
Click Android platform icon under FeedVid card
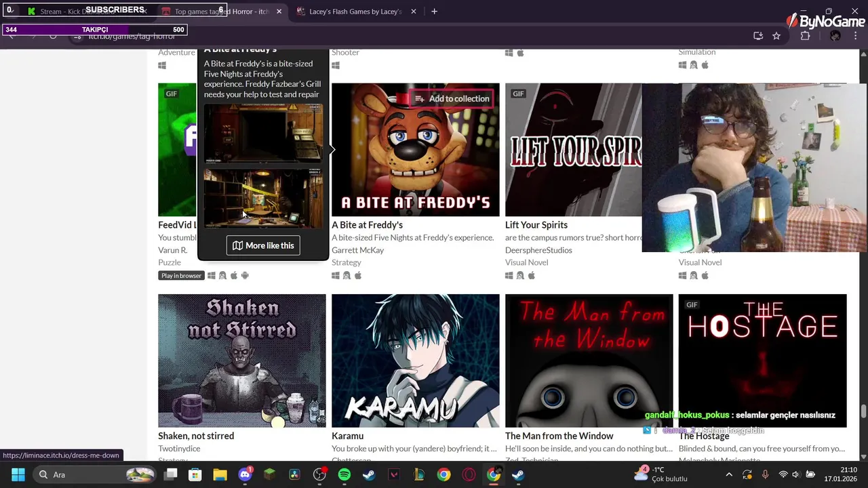tap(245, 275)
